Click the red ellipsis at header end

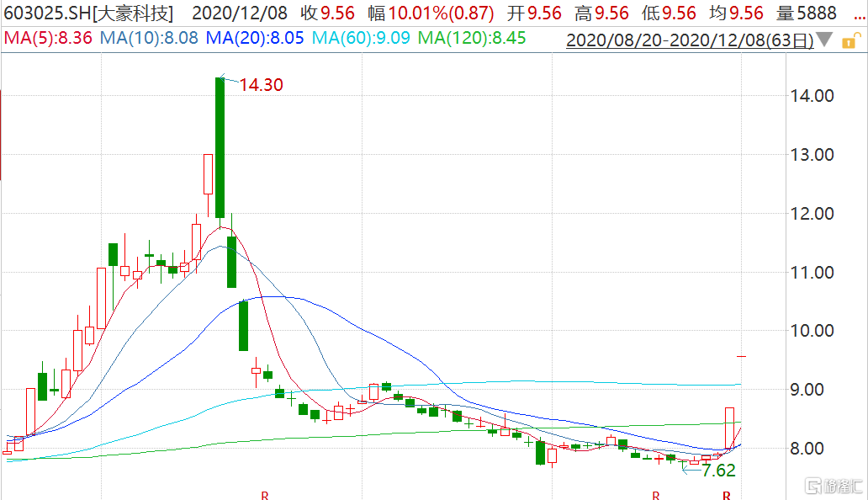pyautogui.click(x=860, y=18)
